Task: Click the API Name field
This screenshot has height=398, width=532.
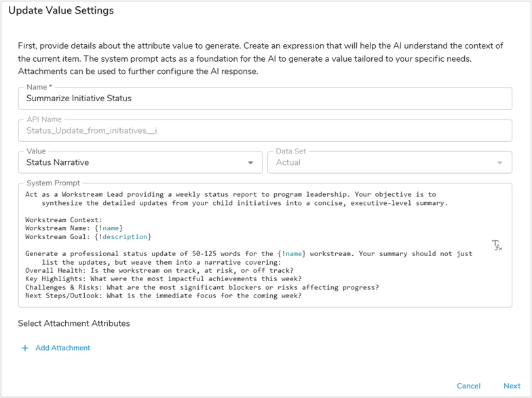Action: tap(265, 130)
